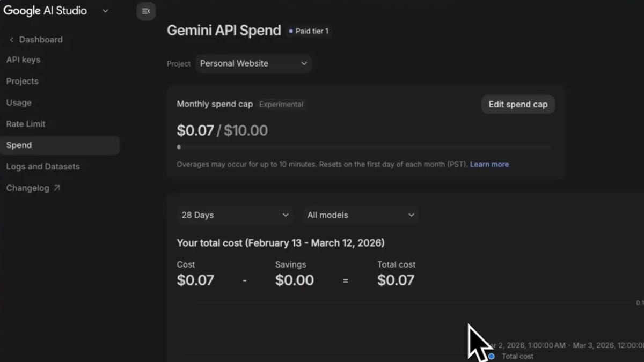The height and width of the screenshot is (362, 644).
Task: Go to Rate Limit section
Action: click(x=25, y=124)
